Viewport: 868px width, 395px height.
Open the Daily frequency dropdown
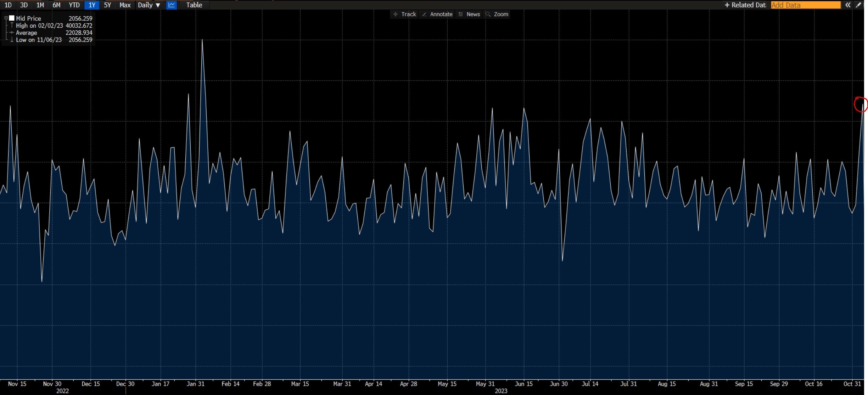tap(149, 5)
